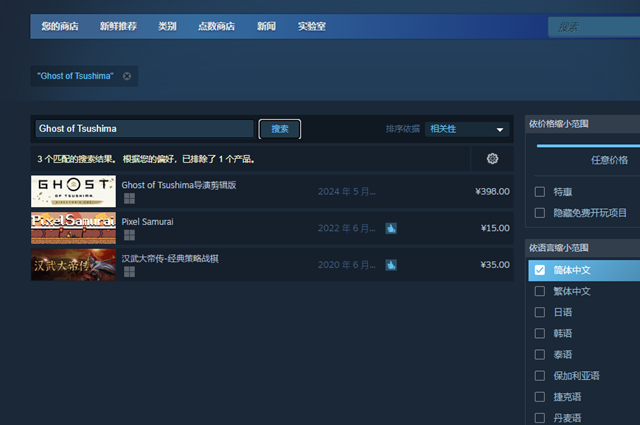Viewport: 640px width, 425px height.
Task: Check 捷克语 language filter
Action: click(540, 397)
